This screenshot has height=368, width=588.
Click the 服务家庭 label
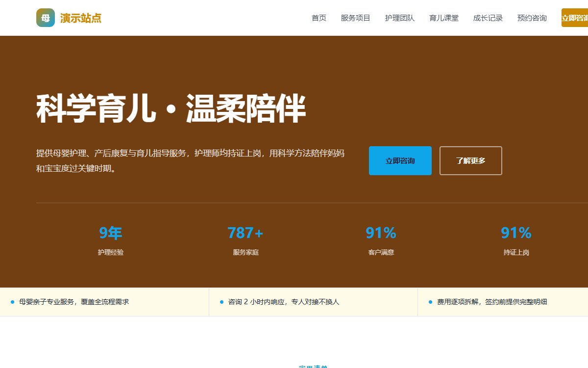(245, 252)
